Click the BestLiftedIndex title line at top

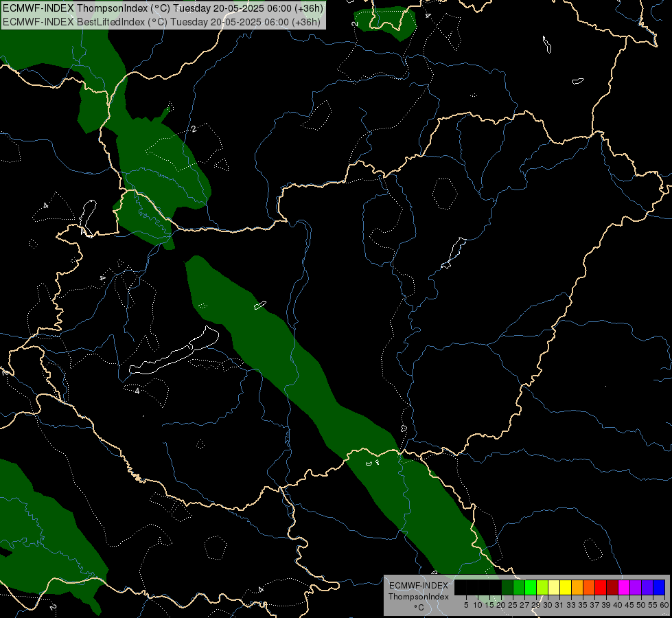[x=161, y=22]
